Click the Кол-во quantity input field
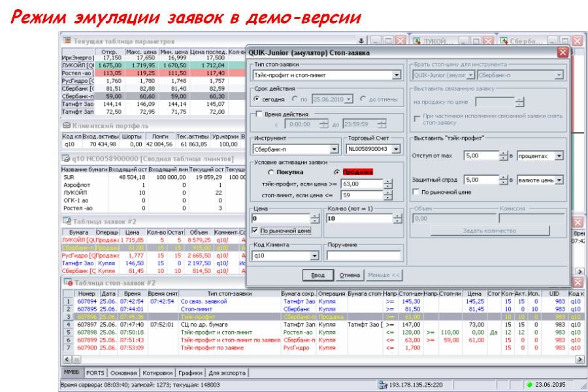Screen dimensions: 588x392 [359, 218]
